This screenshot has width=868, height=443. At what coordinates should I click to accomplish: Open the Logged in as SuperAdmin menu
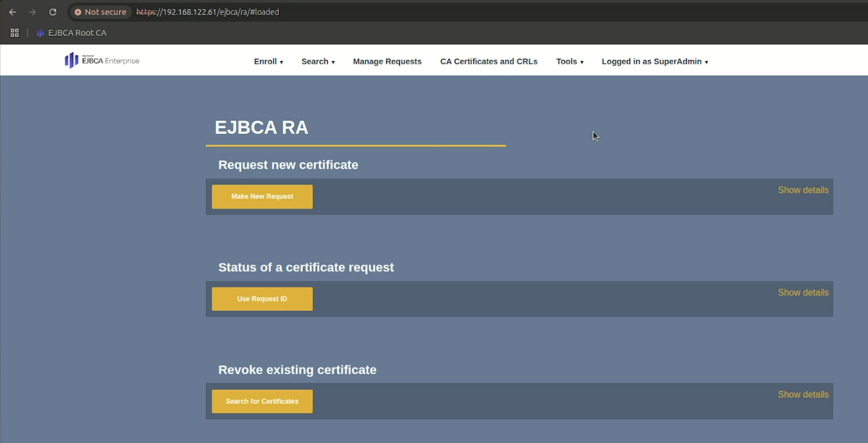tap(655, 62)
